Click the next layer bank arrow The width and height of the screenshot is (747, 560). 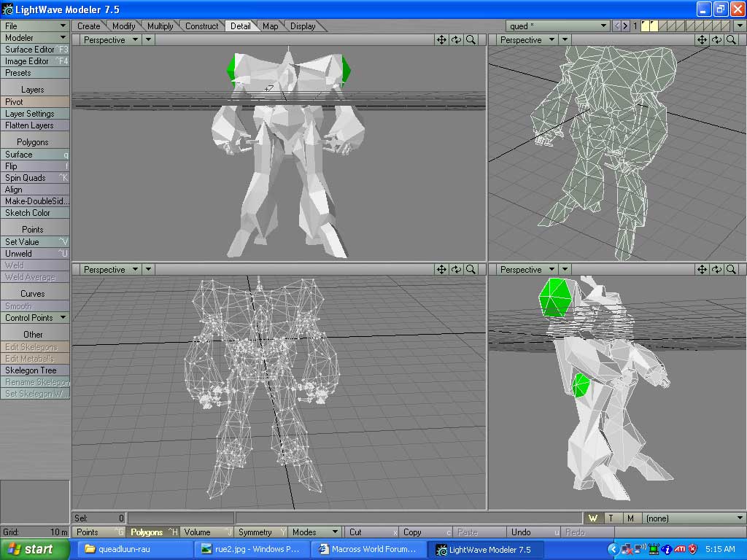pos(625,26)
